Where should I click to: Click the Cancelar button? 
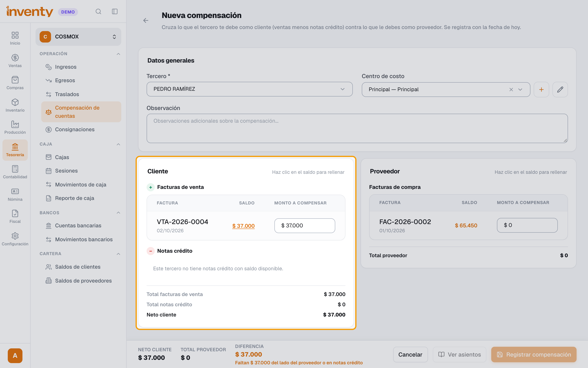[410, 355]
